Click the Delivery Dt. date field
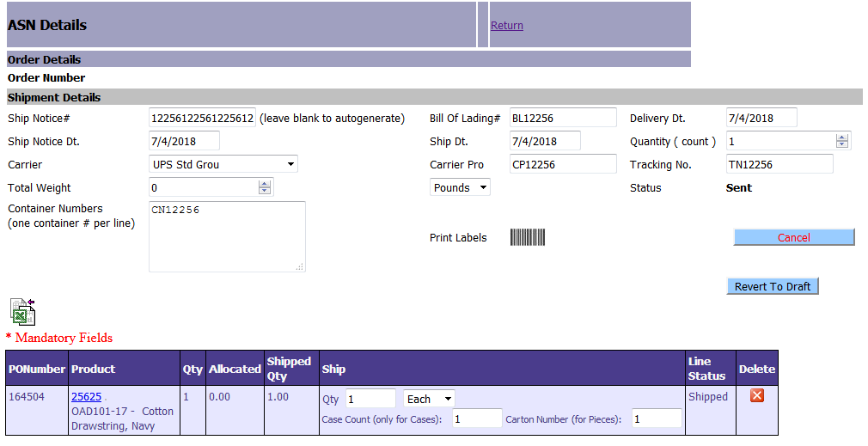This screenshot has width=868, height=446. pos(761,118)
